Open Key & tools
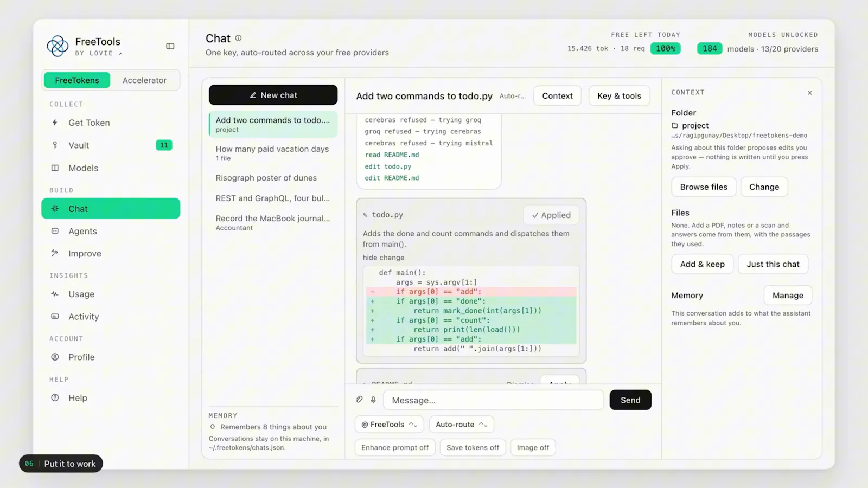Viewport: 868px width, 488px height. pos(619,95)
